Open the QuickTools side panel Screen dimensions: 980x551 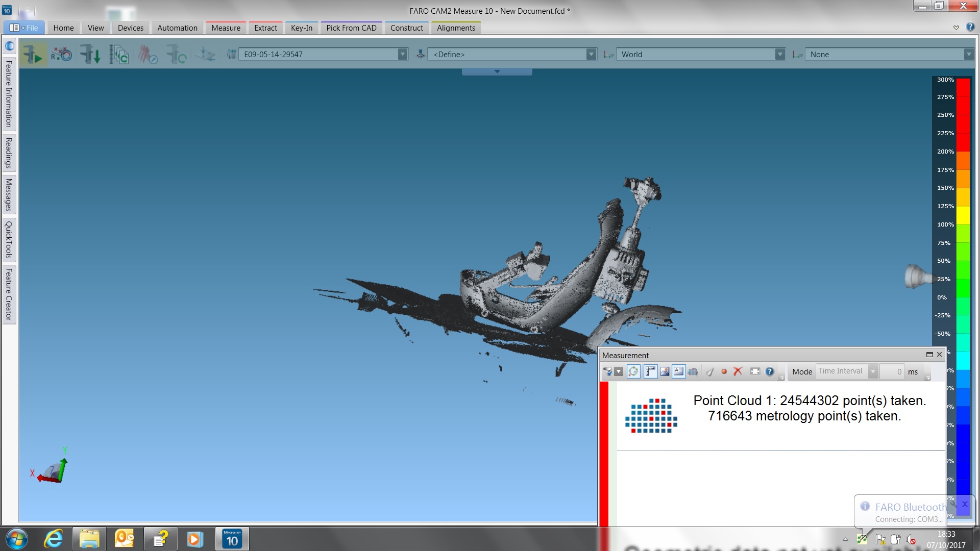9,239
